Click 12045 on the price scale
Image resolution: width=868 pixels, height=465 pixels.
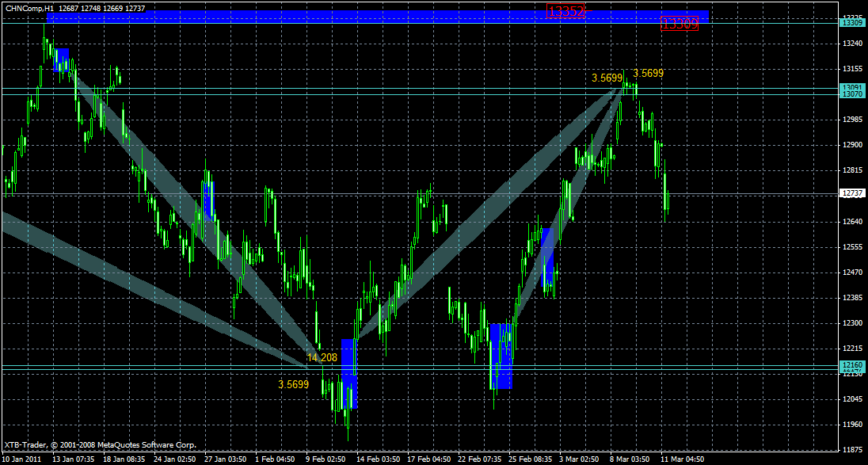(851, 400)
